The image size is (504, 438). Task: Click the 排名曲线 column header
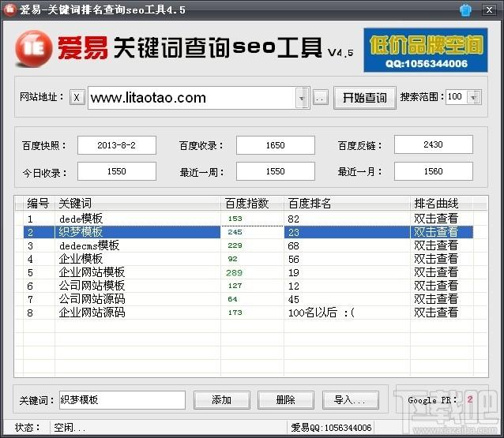tap(442, 204)
